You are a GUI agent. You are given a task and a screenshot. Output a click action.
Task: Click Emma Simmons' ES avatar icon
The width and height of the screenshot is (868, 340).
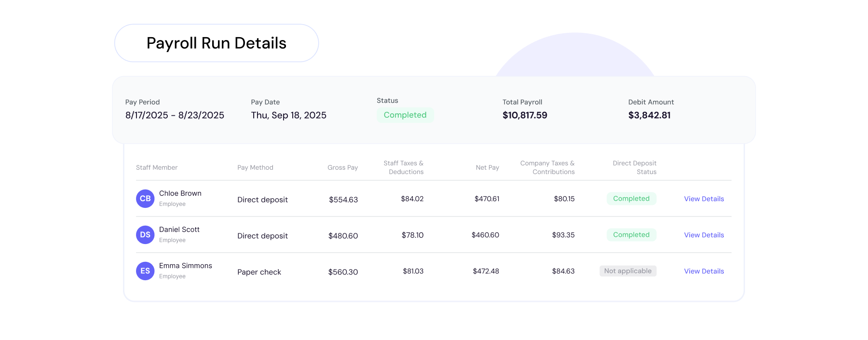(145, 271)
